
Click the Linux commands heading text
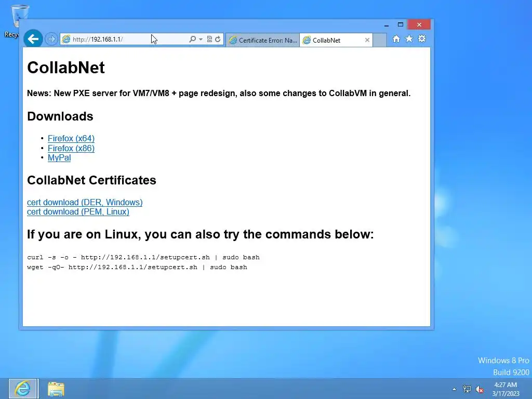[x=200, y=234]
